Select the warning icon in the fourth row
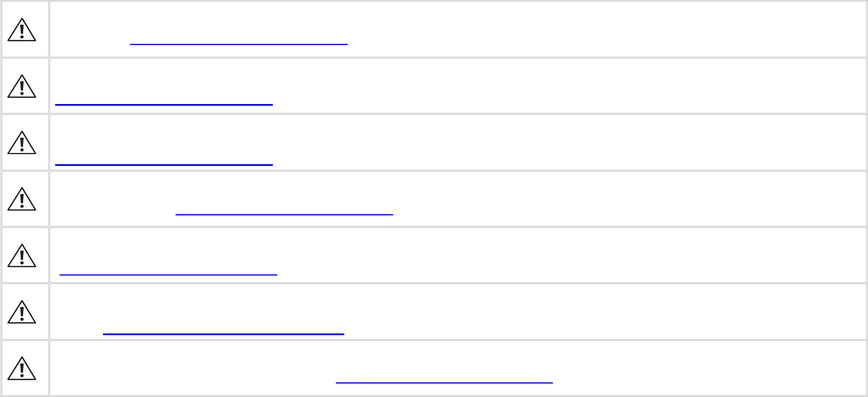The width and height of the screenshot is (868, 397). [x=22, y=199]
